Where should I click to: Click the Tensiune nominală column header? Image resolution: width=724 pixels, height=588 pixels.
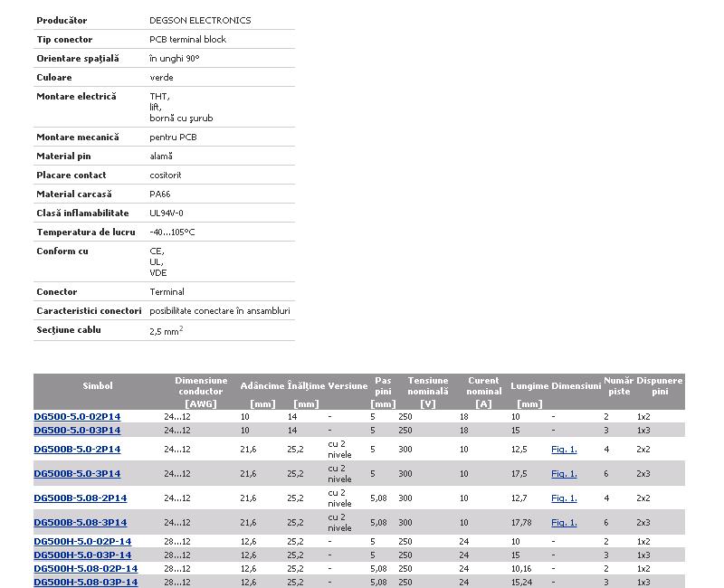click(428, 386)
